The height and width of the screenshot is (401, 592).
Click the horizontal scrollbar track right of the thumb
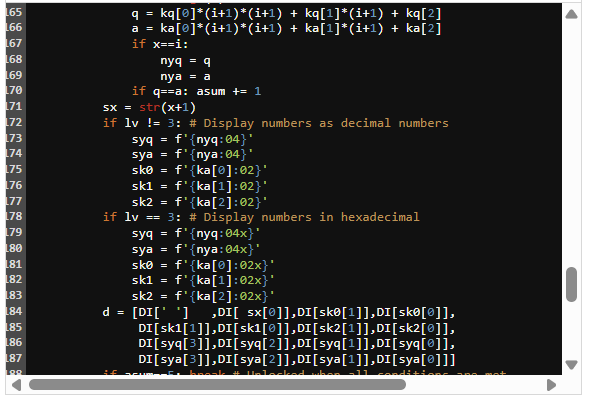[476, 385]
